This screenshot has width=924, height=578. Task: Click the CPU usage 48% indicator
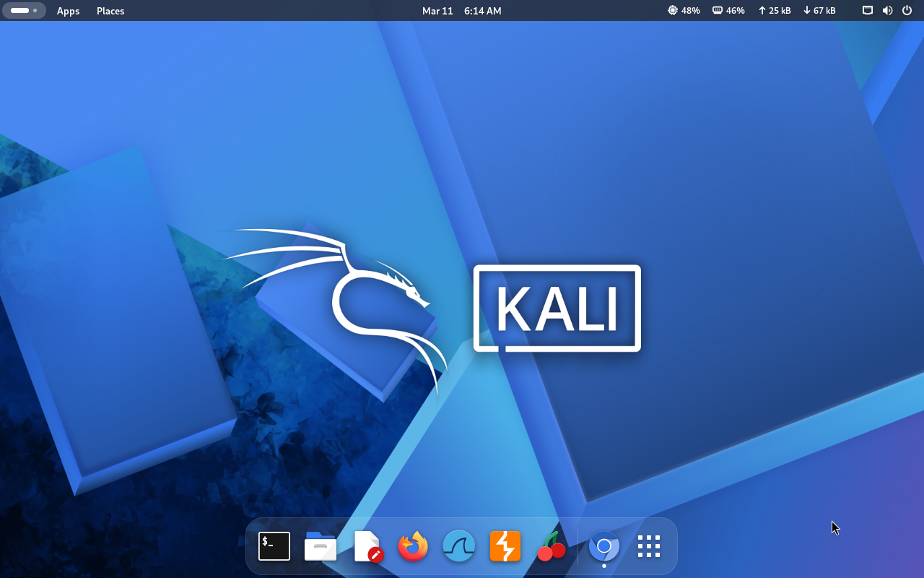pos(684,11)
